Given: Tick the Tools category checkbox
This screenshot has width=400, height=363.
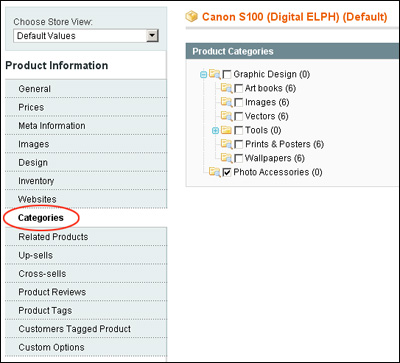Looking at the screenshot, I should [x=238, y=130].
